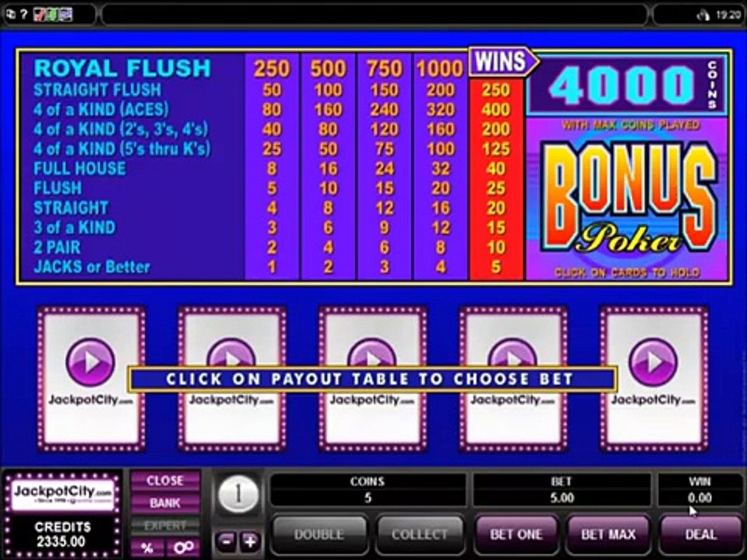Click the FULL HOUSE row label

tap(79, 169)
